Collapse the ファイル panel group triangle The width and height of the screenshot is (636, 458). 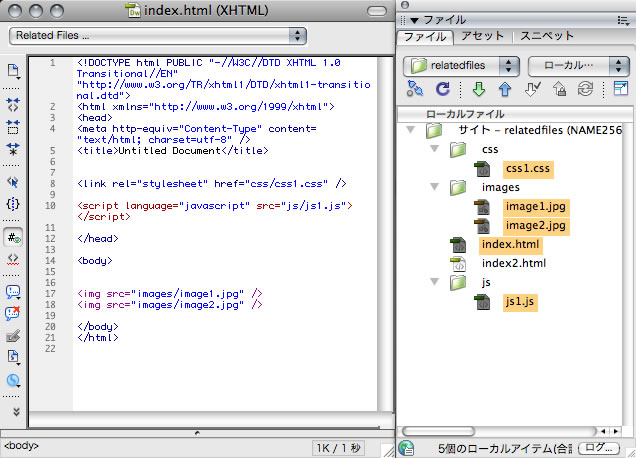tap(414, 20)
